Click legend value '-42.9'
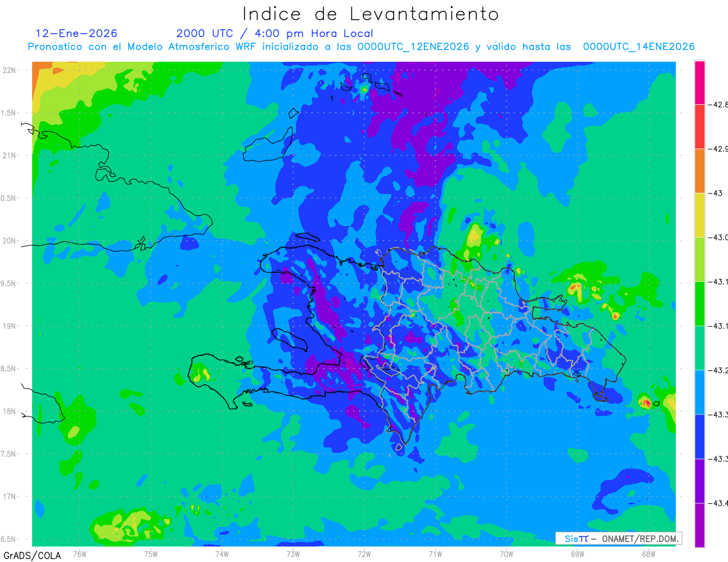 [x=720, y=149]
